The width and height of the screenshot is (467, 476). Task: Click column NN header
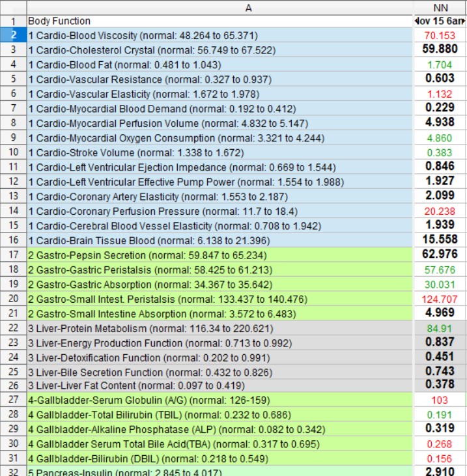440,7
